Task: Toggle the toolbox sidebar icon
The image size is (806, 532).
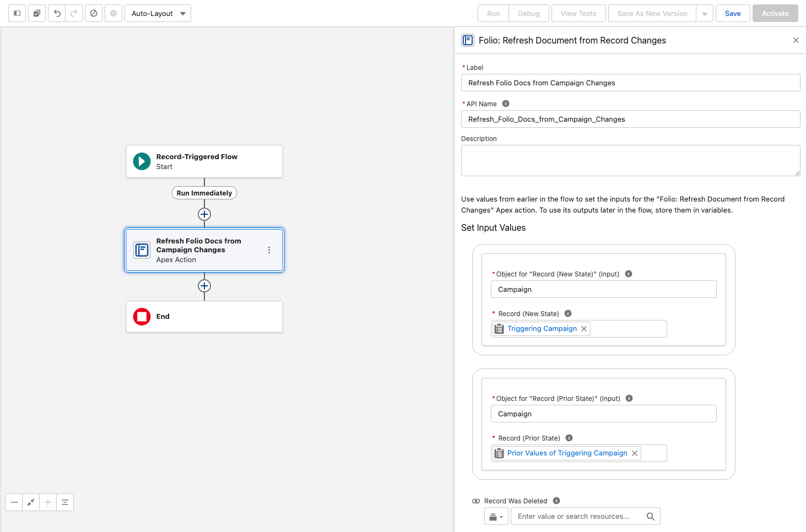Action: point(17,13)
